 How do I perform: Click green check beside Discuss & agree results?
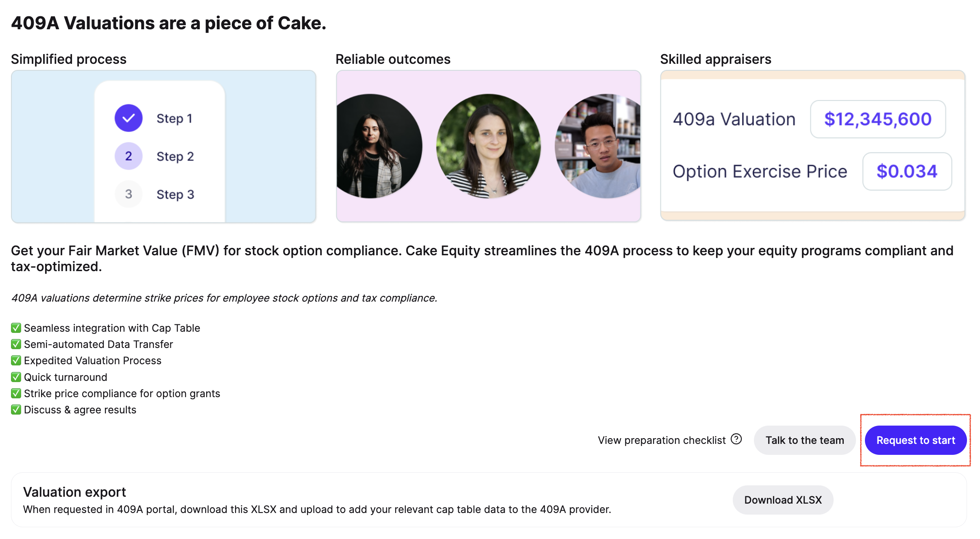[16, 409]
